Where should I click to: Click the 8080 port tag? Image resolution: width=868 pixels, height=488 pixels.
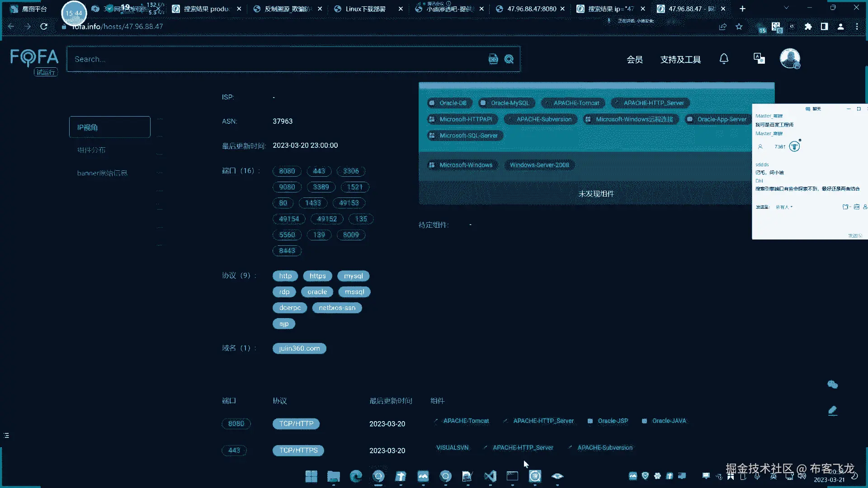tap(287, 171)
